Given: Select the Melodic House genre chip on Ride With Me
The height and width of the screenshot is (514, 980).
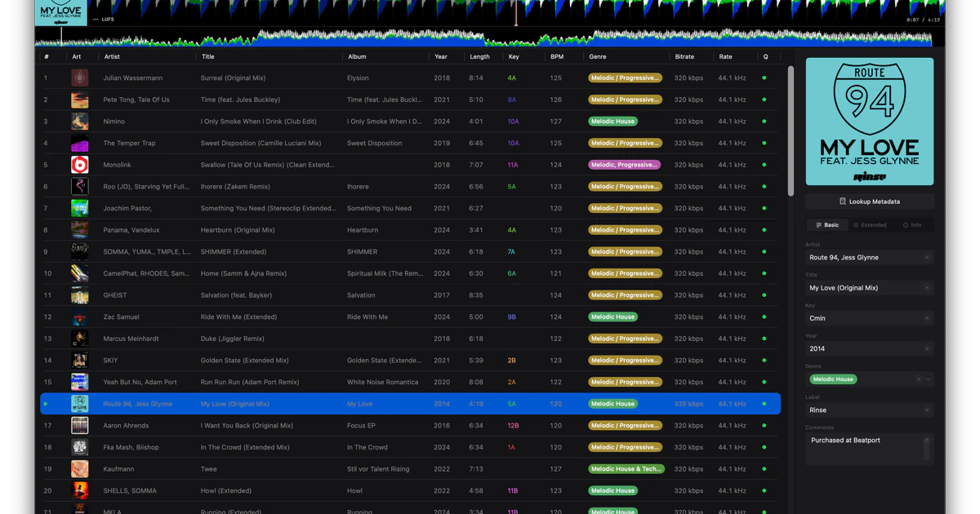Looking at the screenshot, I should (612, 317).
